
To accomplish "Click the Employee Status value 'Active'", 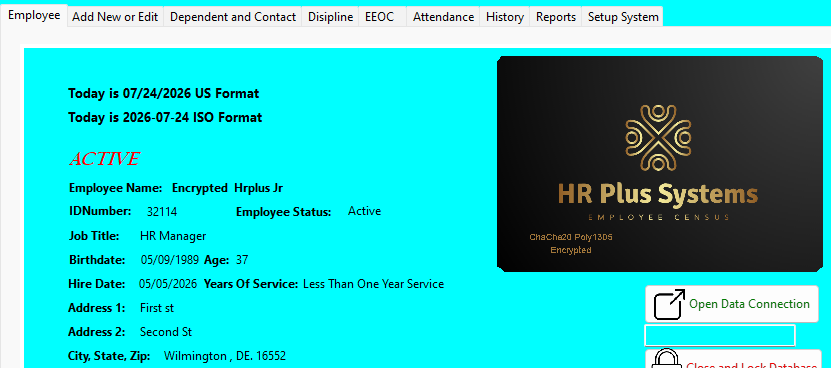I will pos(364,211).
